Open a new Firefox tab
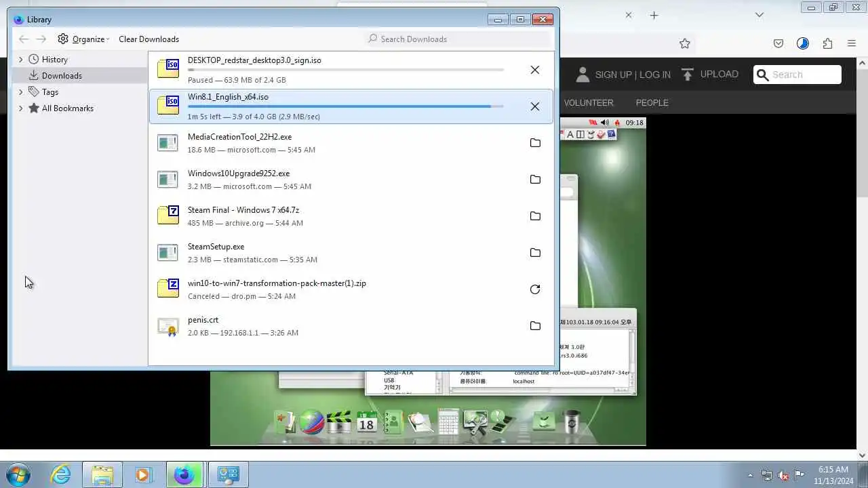The height and width of the screenshot is (488, 868). (x=654, y=15)
